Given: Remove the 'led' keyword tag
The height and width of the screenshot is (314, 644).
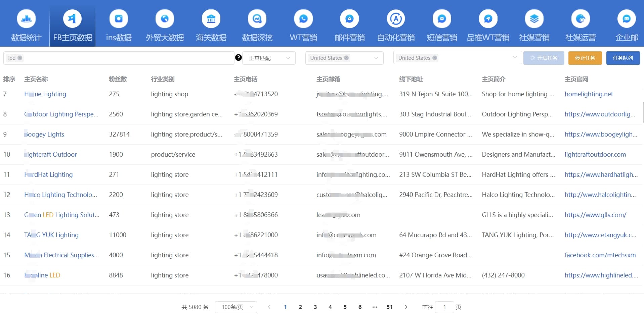Looking at the screenshot, I should pyautogui.click(x=20, y=58).
